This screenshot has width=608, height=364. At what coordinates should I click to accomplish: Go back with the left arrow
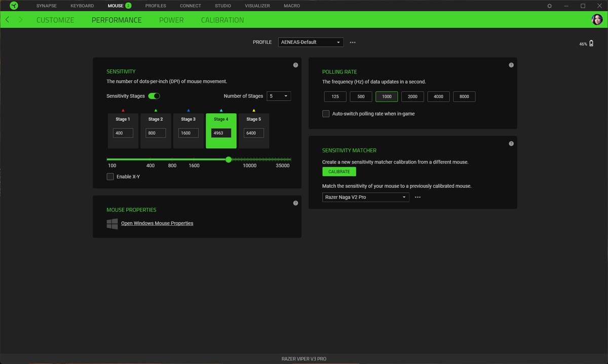point(7,20)
